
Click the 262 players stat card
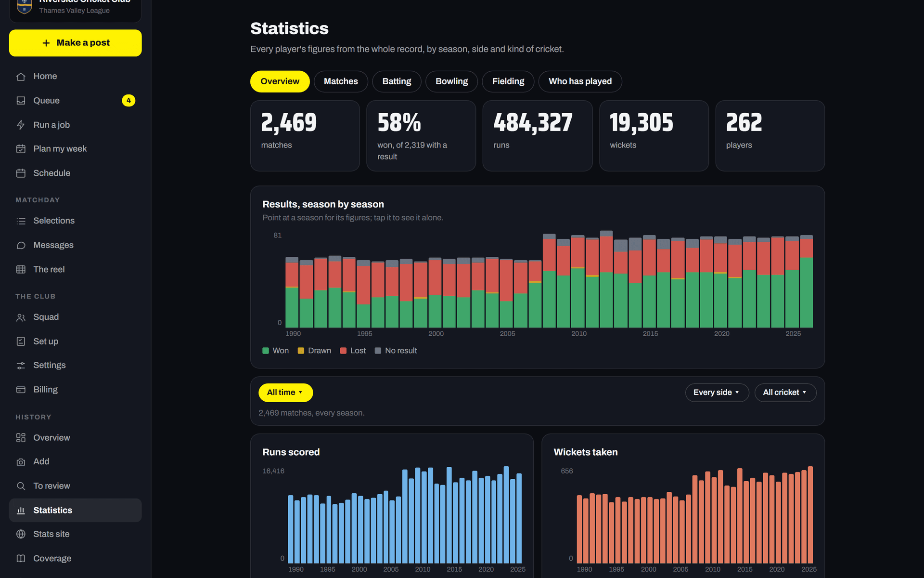(x=770, y=136)
